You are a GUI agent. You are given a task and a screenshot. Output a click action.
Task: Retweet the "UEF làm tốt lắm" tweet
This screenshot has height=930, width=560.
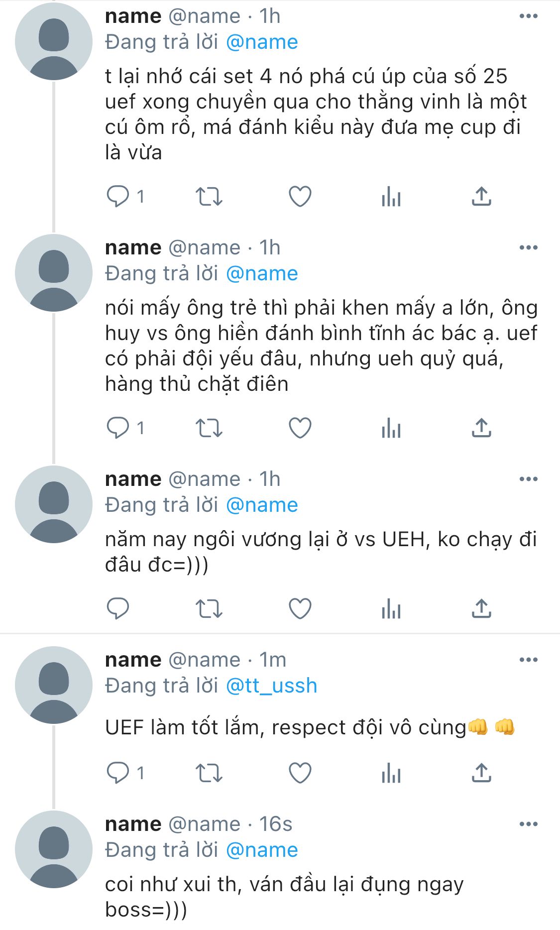pos(209,773)
